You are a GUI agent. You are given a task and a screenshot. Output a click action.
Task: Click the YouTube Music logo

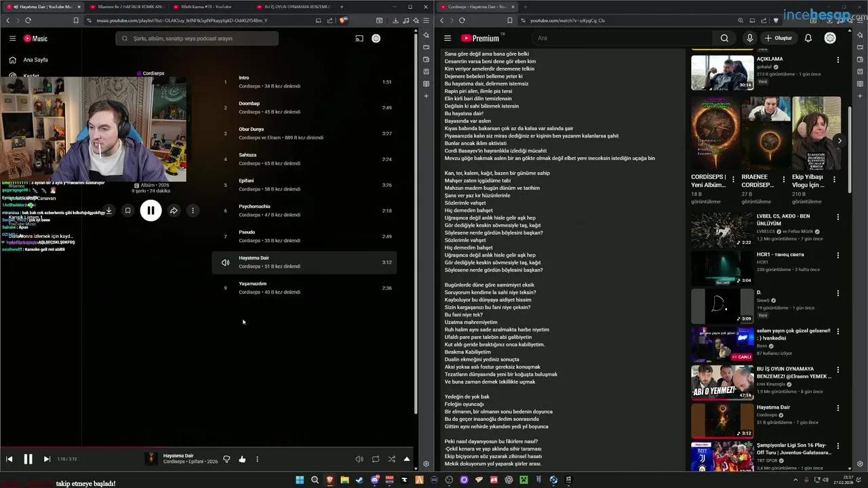point(34,39)
